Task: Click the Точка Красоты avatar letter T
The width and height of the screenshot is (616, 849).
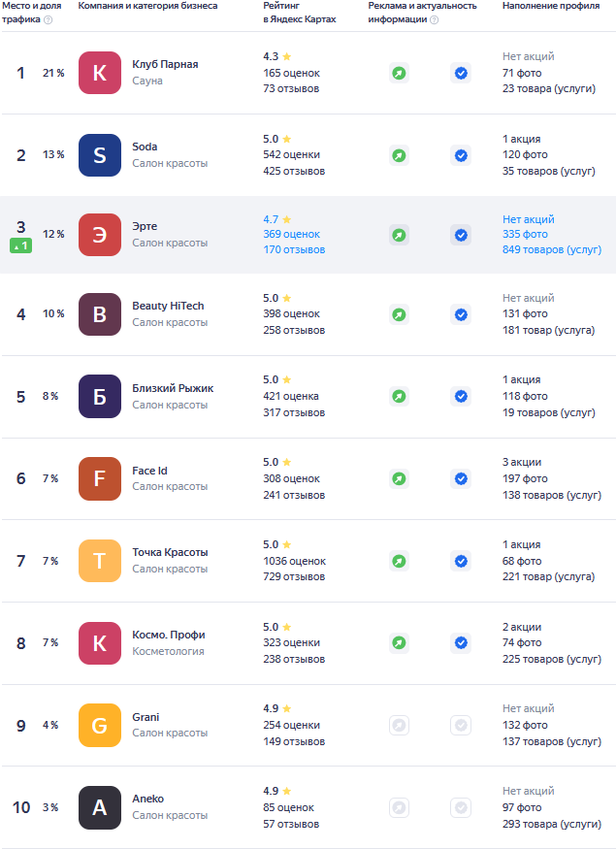Action: coord(100,561)
